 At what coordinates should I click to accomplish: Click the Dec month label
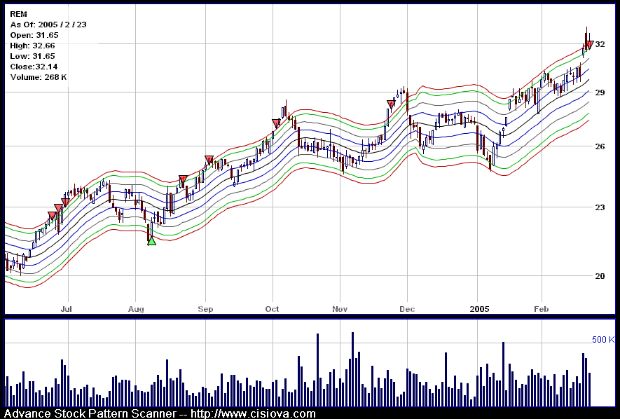tap(407, 309)
